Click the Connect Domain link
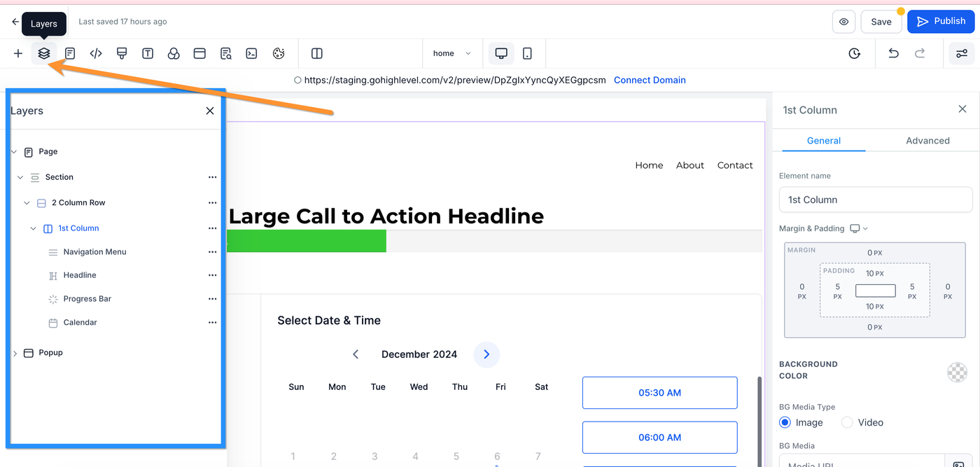Viewport: 980px width, 467px height. click(x=650, y=80)
